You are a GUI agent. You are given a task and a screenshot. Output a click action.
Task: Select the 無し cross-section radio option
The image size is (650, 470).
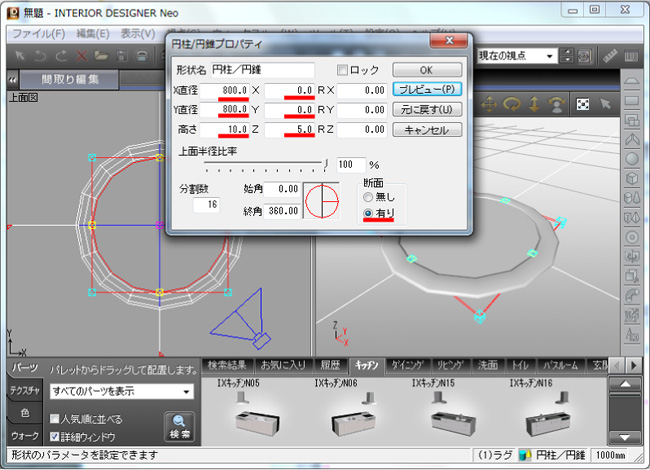point(368,198)
